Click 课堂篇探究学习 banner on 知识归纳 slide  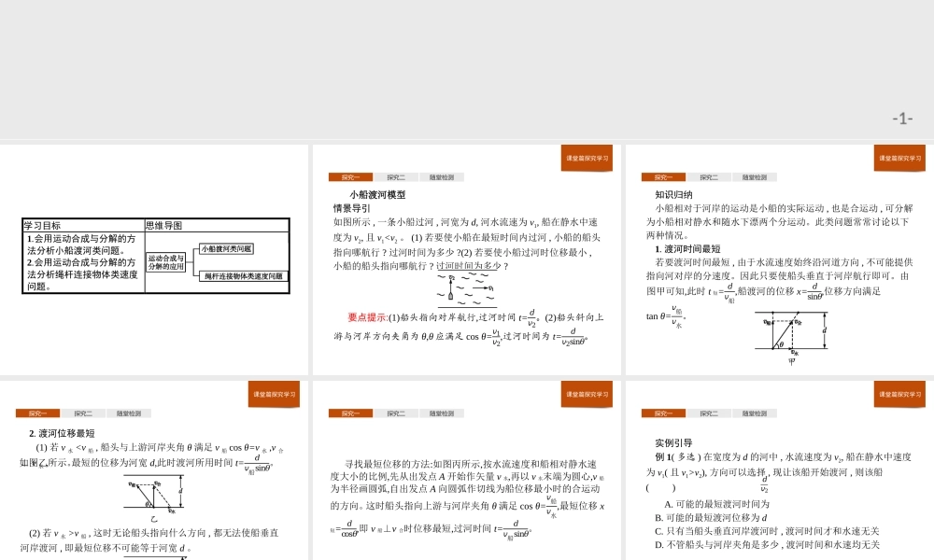(x=899, y=159)
